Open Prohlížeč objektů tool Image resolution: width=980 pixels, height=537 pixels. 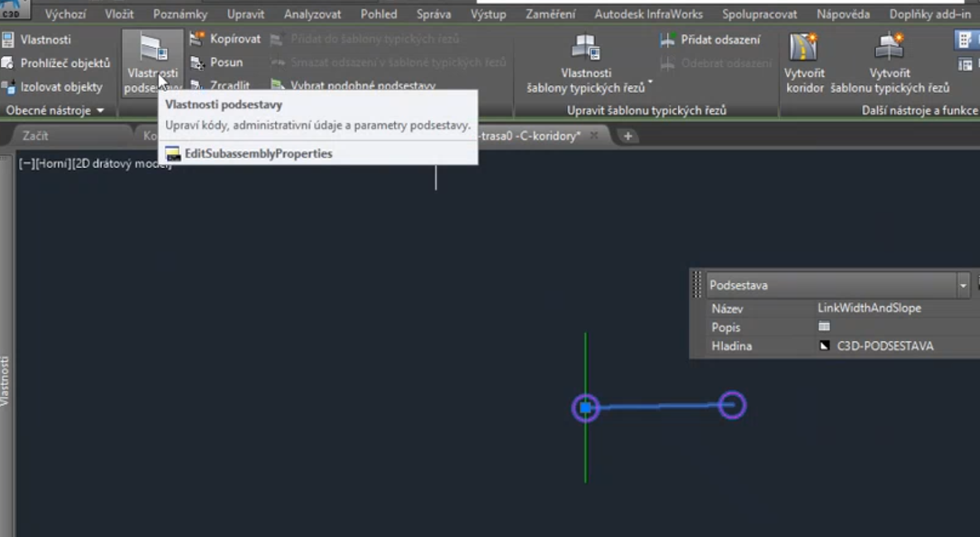point(56,63)
